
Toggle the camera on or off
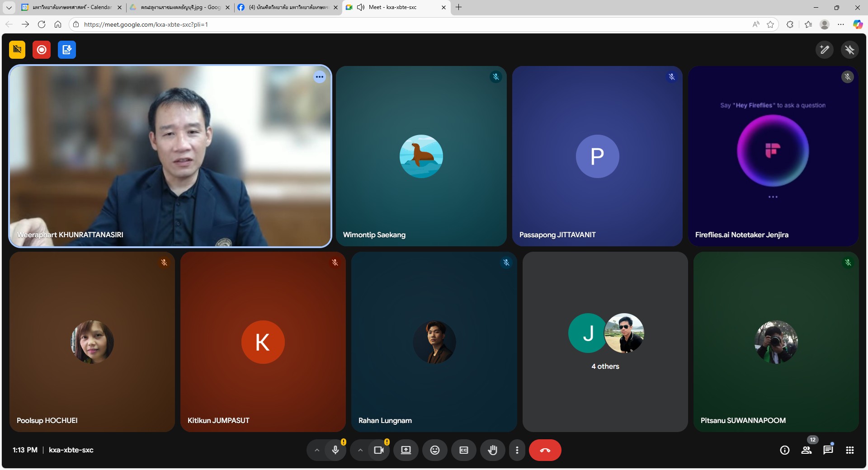click(x=379, y=450)
